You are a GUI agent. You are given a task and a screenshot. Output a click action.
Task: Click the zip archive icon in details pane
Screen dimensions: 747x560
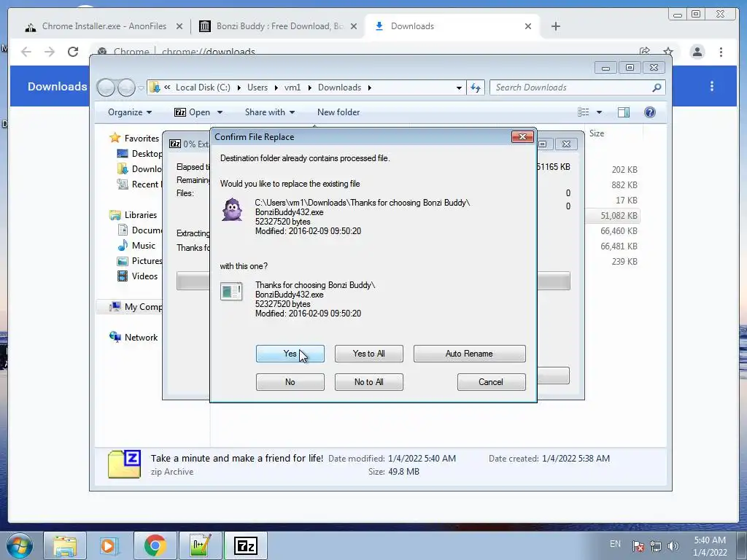pyautogui.click(x=124, y=464)
